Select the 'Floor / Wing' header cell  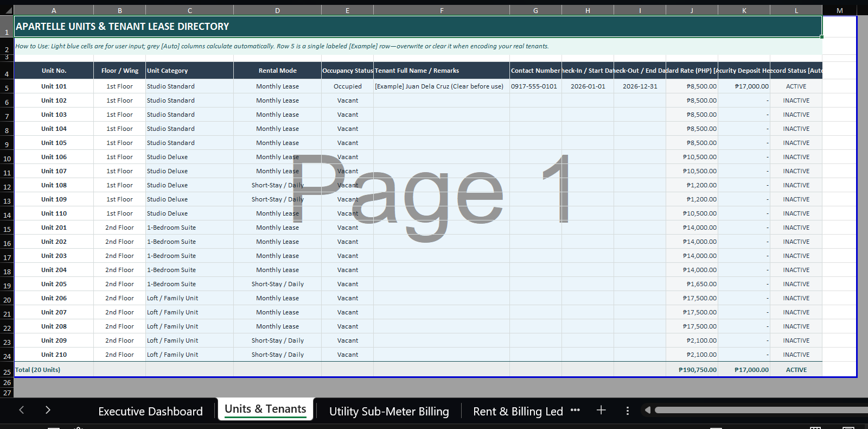click(x=119, y=71)
